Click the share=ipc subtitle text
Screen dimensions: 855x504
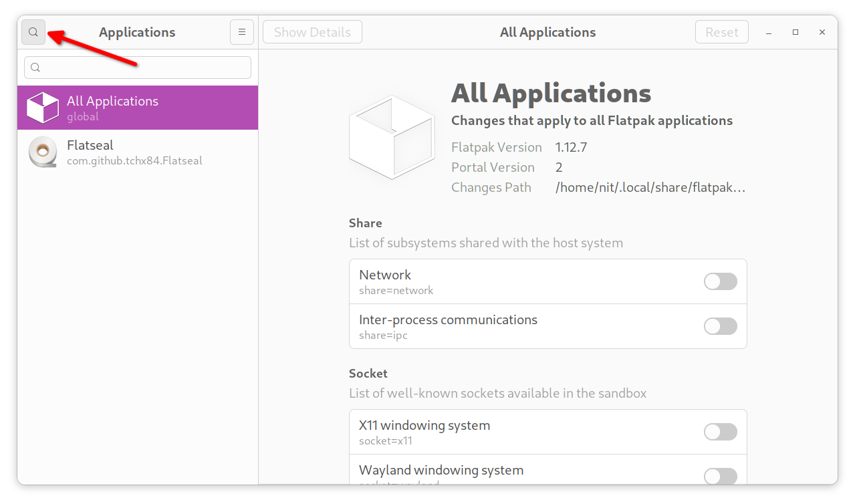(384, 336)
